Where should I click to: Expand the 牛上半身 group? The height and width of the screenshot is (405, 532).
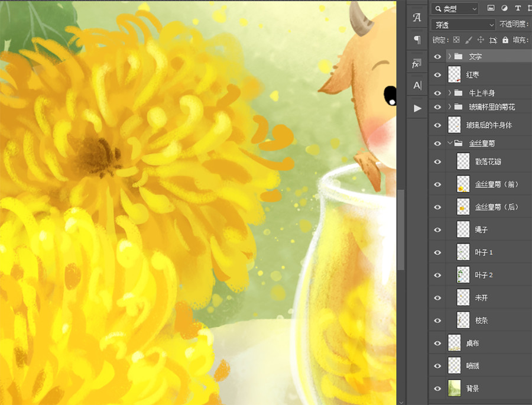[450, 93]
